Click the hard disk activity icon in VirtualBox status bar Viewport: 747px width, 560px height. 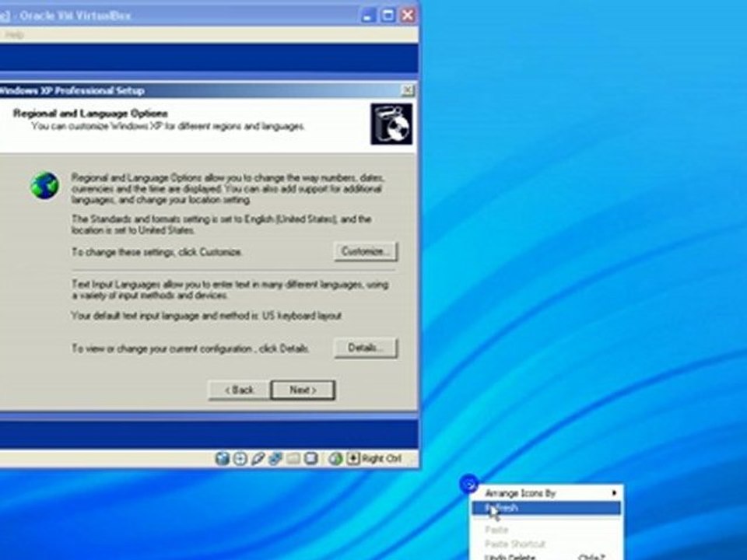[222, 458]
